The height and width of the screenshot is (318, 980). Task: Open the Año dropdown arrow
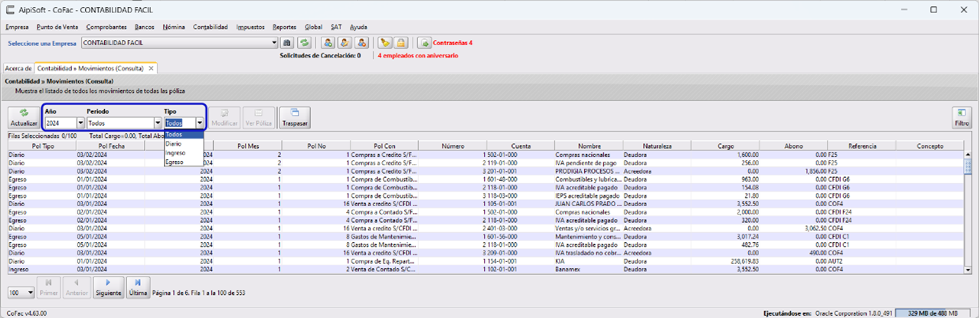tap(80, 123)
